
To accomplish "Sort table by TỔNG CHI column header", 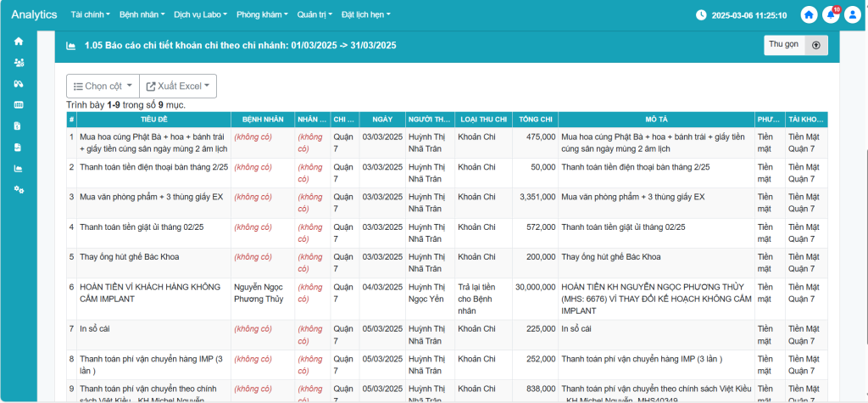I will pyautogui.click(x=535, y=120).
